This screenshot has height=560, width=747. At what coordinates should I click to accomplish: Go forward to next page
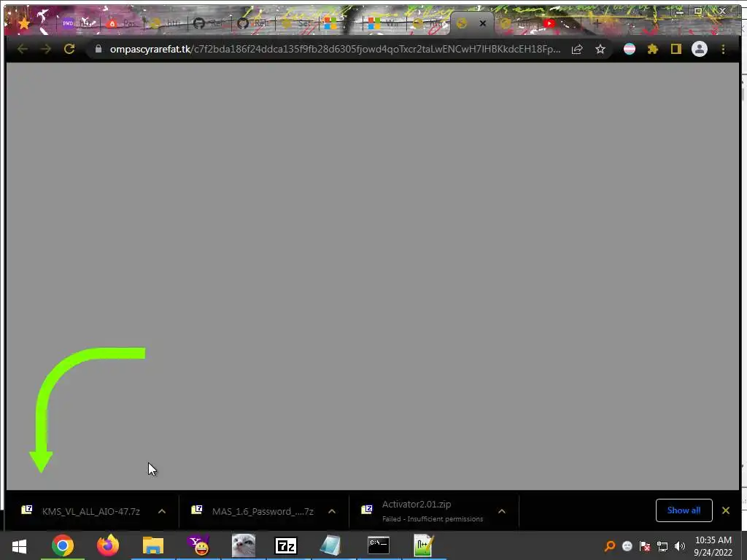tap(46, 49)
